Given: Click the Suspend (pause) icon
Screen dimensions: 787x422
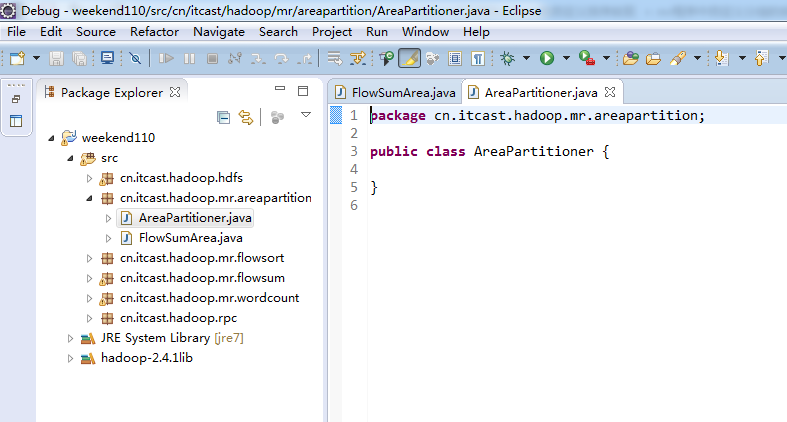Looking at the screenshot, I should (189, 59).
